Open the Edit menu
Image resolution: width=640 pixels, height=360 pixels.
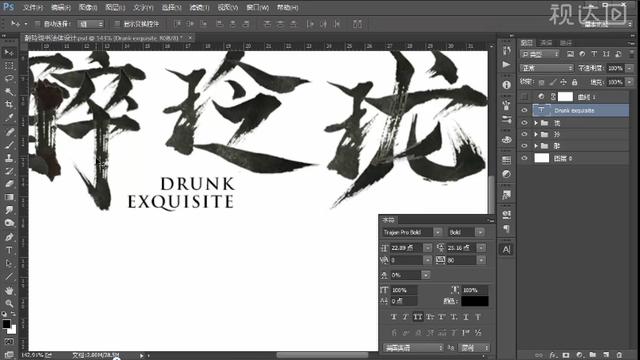point(61,8)
